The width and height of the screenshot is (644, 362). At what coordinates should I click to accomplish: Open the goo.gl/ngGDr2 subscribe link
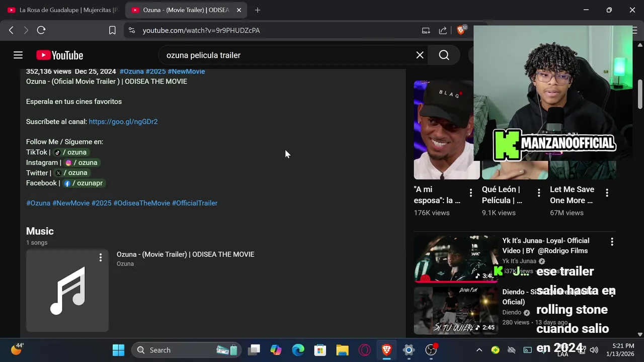[123, 122]
